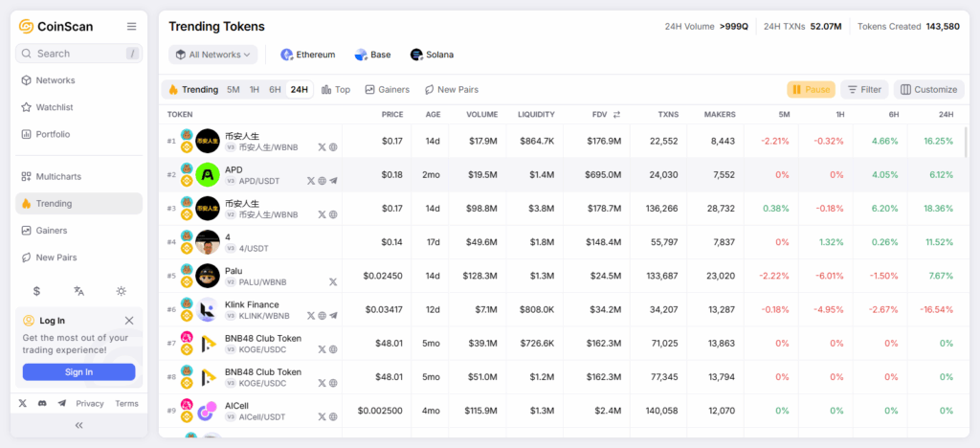
Task: Open Watchlist in the sidebar
Action: (78, 107)
